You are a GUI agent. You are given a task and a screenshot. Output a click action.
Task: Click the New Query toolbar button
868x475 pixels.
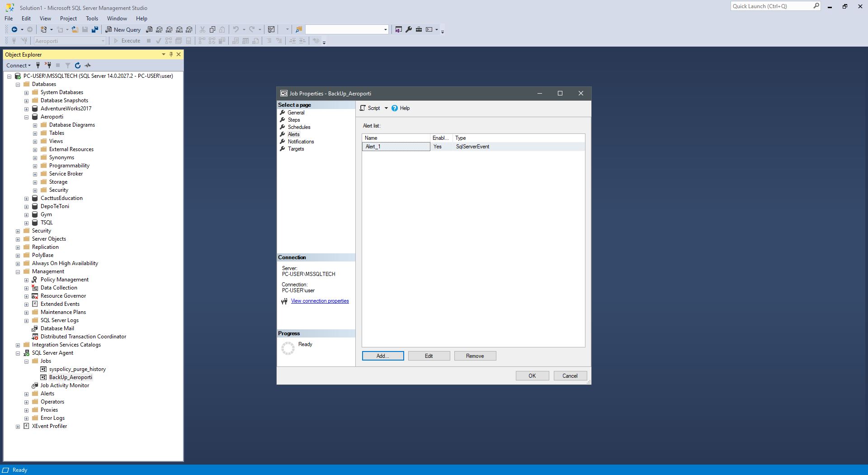pos(123,29)
